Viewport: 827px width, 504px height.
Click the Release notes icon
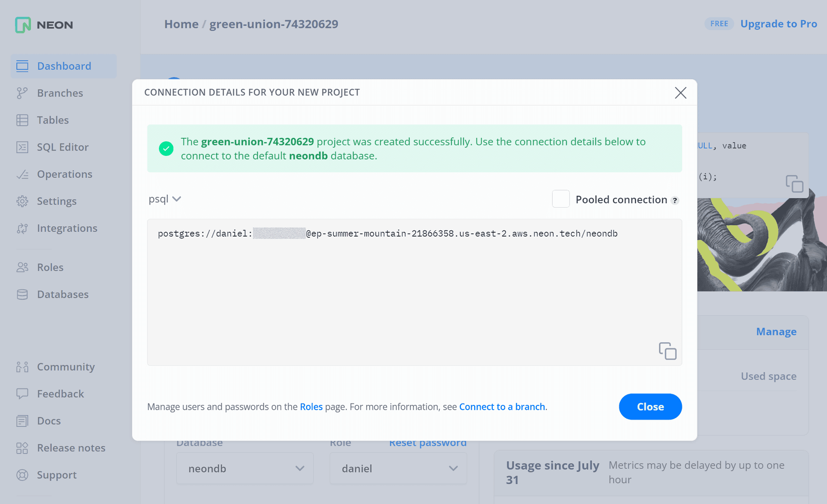[22, 448]
